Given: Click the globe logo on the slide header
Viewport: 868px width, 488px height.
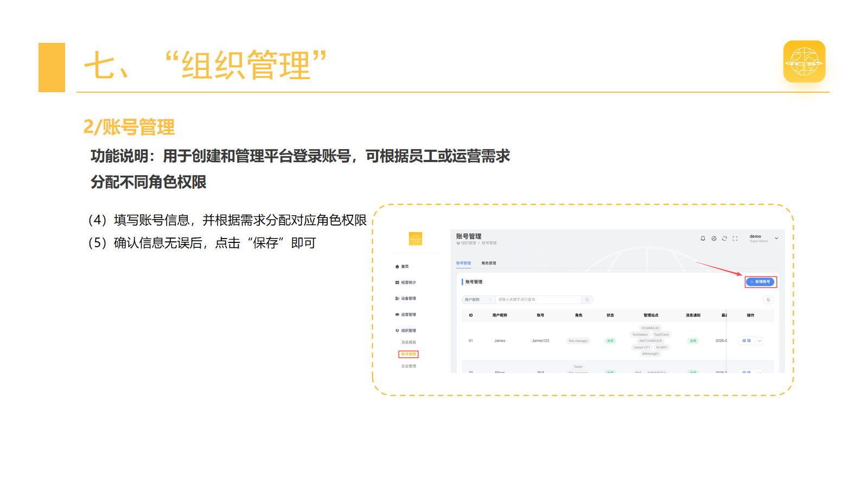Looking at the screenshot, I should [804, 61].
